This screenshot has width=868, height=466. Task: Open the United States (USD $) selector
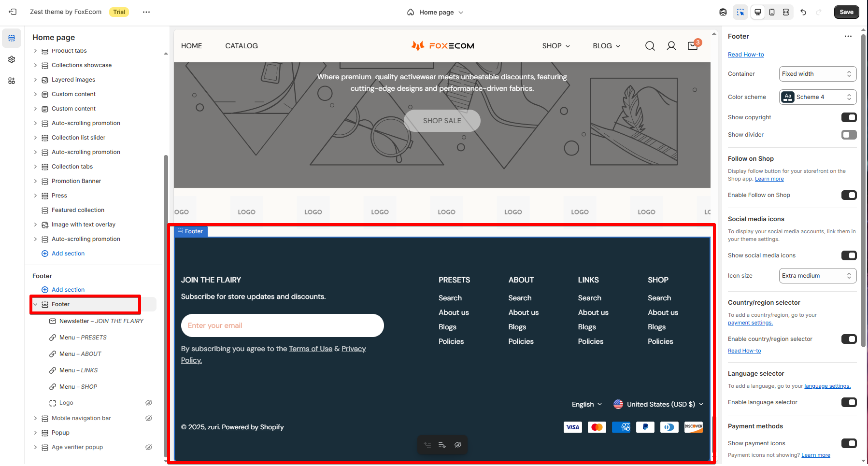click(658, 404)
